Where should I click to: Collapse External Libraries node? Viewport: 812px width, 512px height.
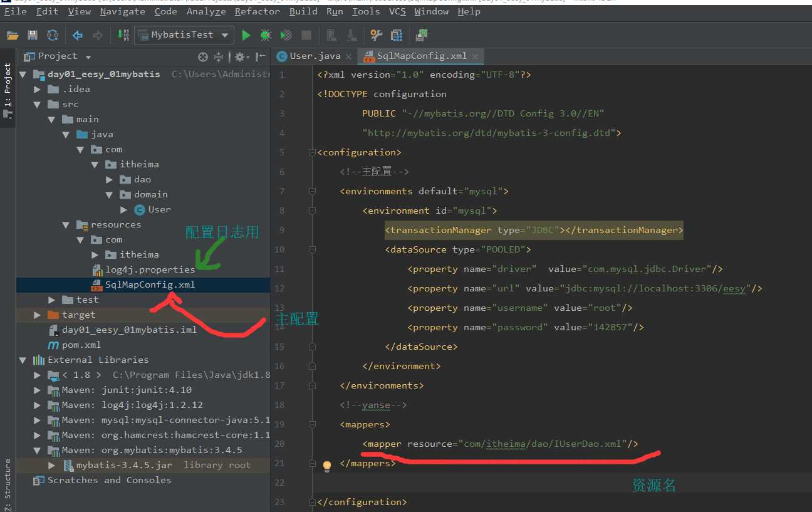(x=23, y=360)
